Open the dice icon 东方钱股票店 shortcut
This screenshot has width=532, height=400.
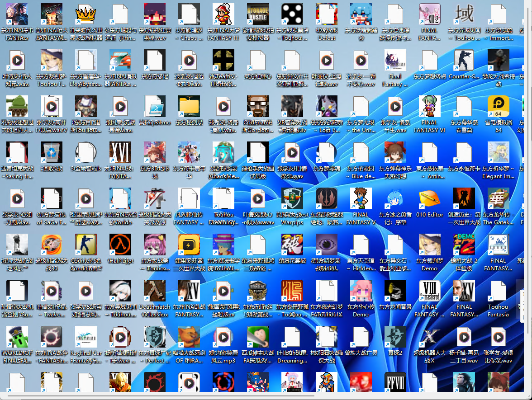[x=292, y=14]
